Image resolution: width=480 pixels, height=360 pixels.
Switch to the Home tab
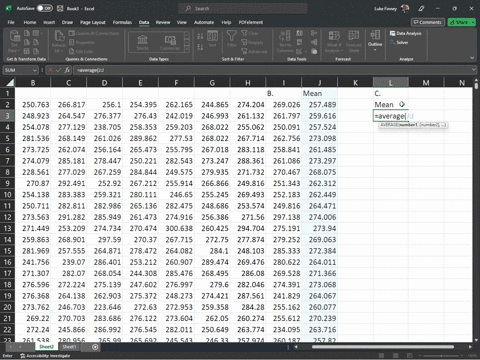coord(30,22)
